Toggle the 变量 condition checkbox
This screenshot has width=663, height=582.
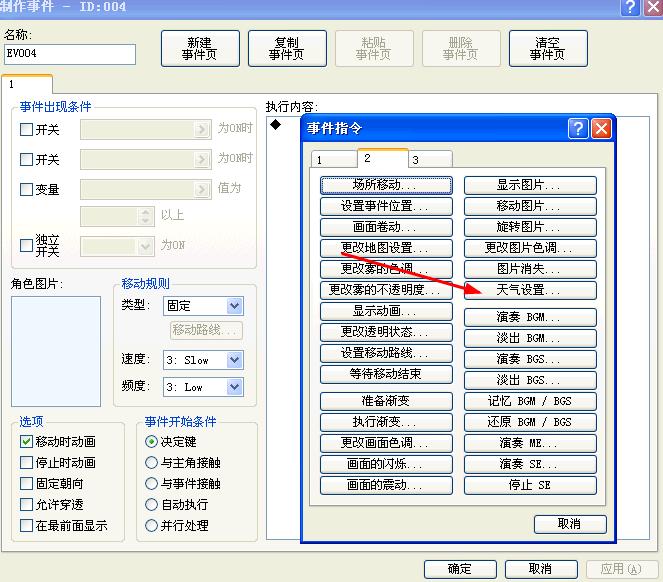tap(26, 189)
